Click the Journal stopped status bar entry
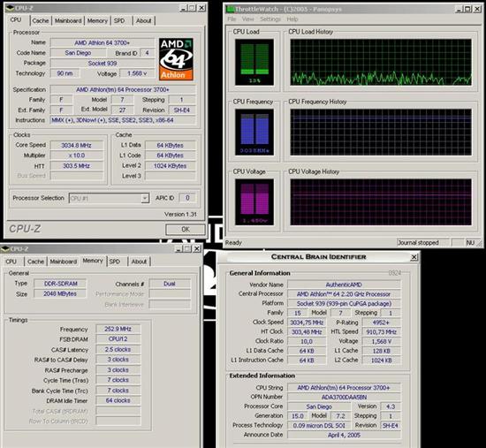The image size is (486, 448). pyautogui.click(x=422, y=243)
